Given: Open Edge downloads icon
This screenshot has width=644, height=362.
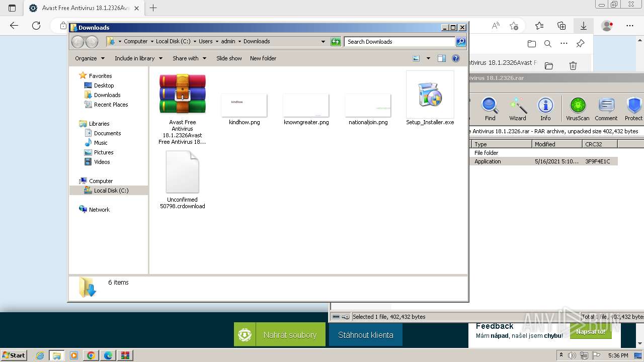Looking at the screenshot, I should pos(584,26).
